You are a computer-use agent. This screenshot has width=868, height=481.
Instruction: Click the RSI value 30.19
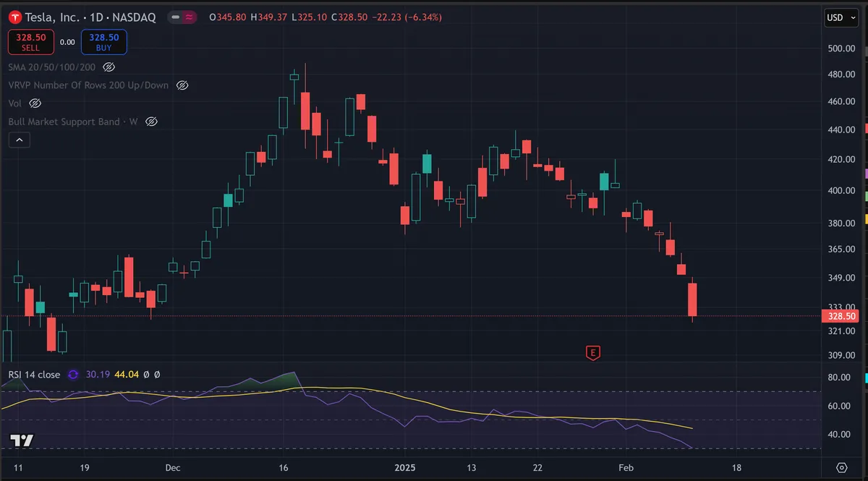pos(97,375)
